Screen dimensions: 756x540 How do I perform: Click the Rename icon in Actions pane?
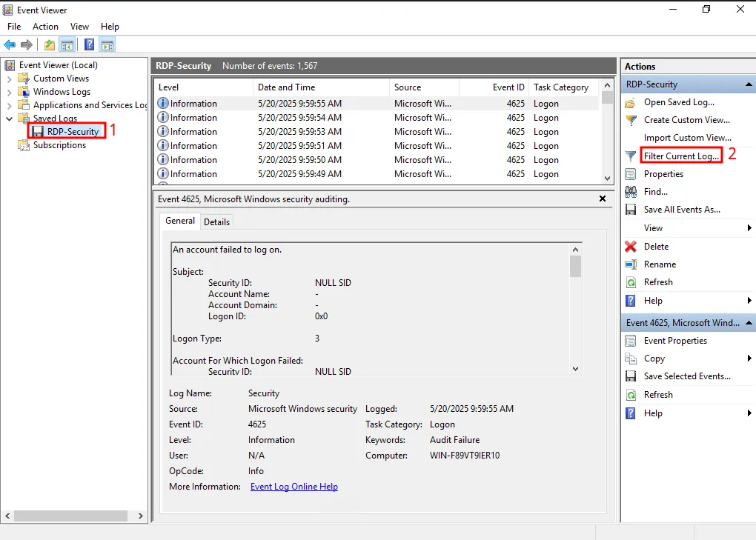pos(631,264)
